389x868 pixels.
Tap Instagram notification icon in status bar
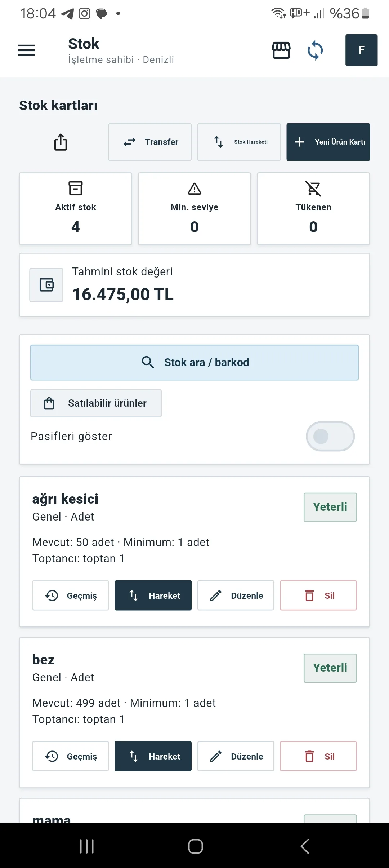click(x=84, y=14)
